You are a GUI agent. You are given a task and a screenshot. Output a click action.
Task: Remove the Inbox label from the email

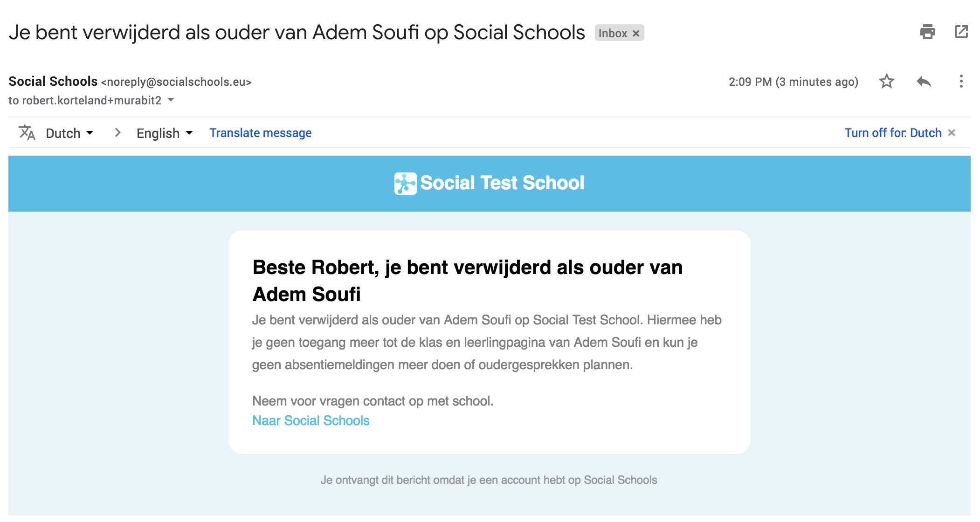[635, 33]
